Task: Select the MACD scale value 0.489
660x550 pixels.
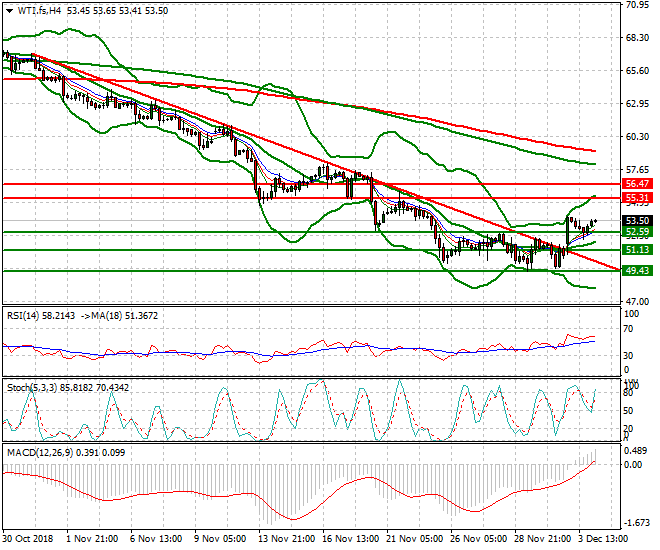Action: (635, 451)
